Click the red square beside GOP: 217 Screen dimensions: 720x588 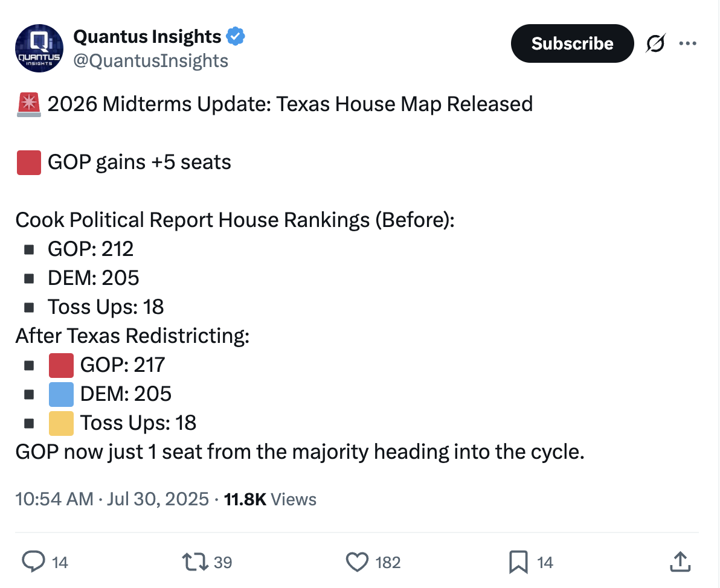coord(61,365)
